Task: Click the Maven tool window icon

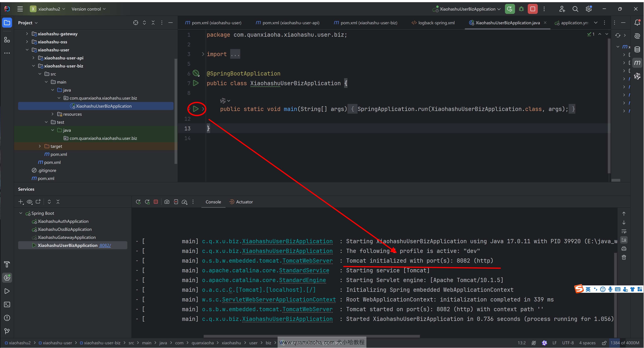Action: (637, 63)
